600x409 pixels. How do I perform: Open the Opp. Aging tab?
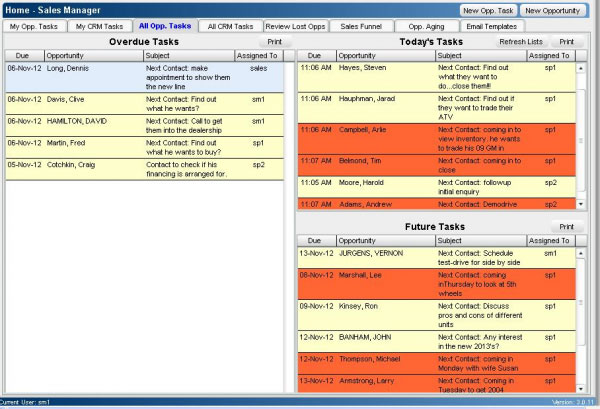(x=427, y=26)
